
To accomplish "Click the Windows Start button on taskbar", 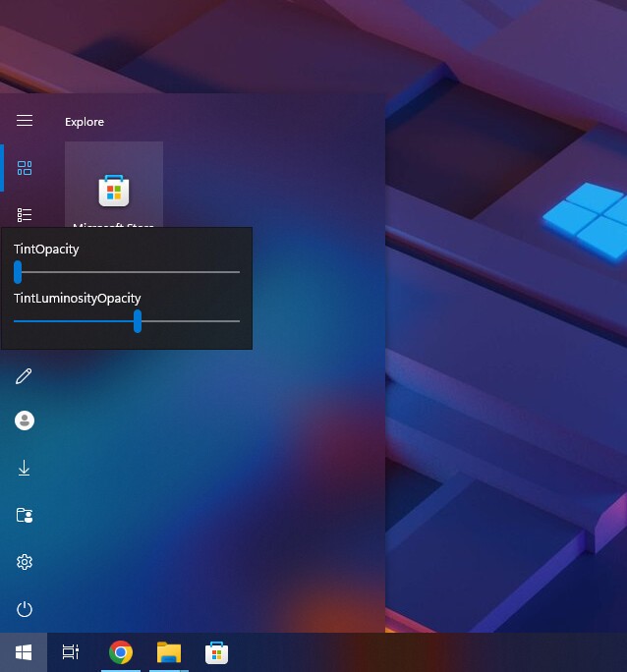I will tap(24, 652).
